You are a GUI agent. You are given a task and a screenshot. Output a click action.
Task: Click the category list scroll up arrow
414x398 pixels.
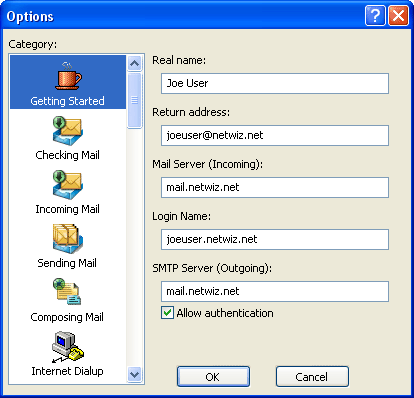click(135, 63)
